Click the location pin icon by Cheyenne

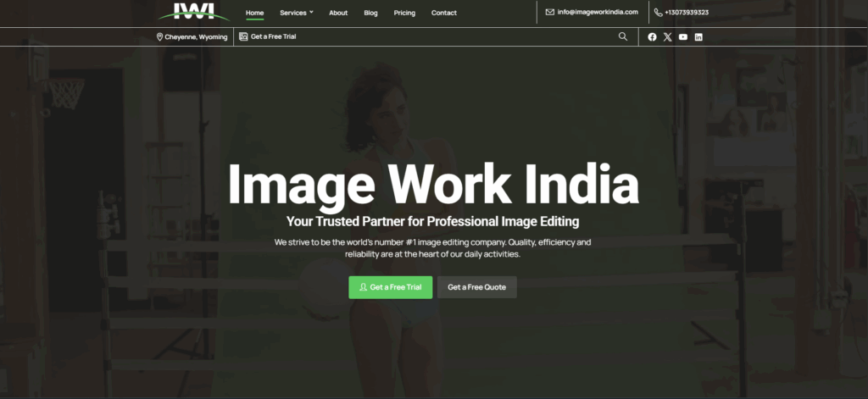pos(159,37)
